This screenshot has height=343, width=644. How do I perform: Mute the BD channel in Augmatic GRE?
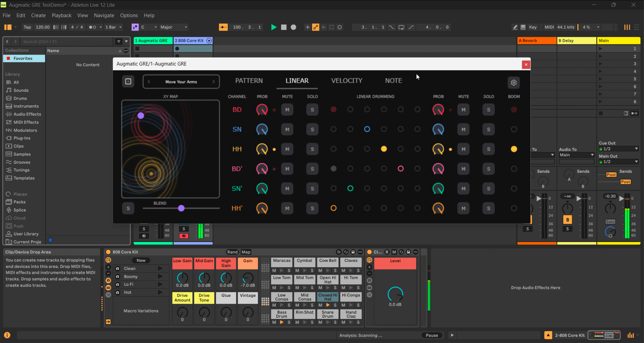[x=287, y=109]
